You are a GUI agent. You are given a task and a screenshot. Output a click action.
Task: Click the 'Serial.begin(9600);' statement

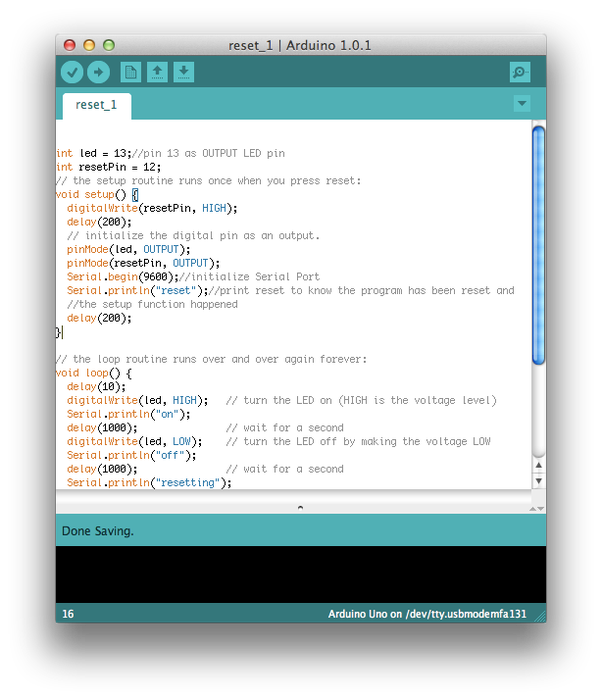tap(123, 277)
